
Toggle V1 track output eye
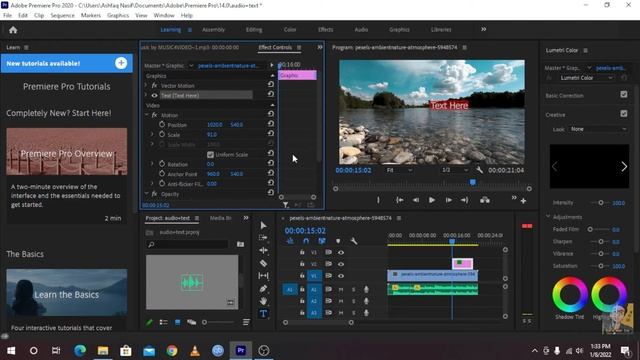coord(341,276)
